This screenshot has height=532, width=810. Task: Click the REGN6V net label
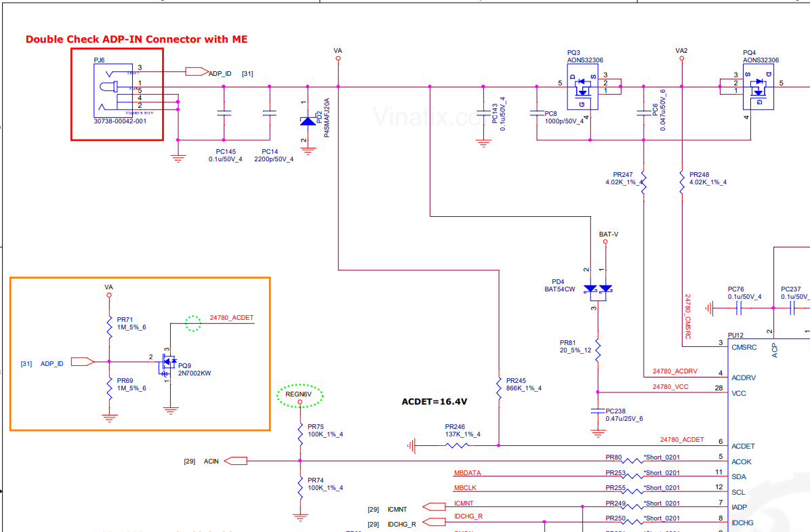pos(299,394)
